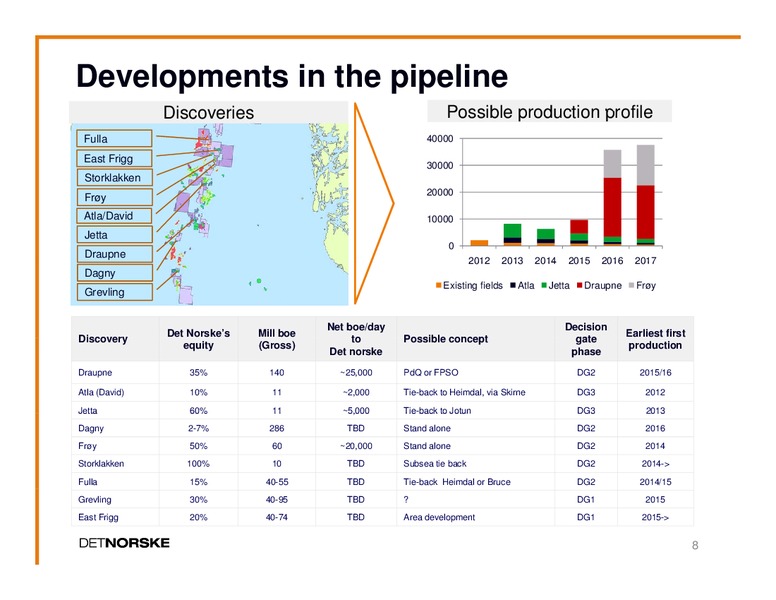Image resolution: width=776 pixels, height=600 pixels.
Task: Click the Fulla discovery label box
Action: [x=114, y=139]
